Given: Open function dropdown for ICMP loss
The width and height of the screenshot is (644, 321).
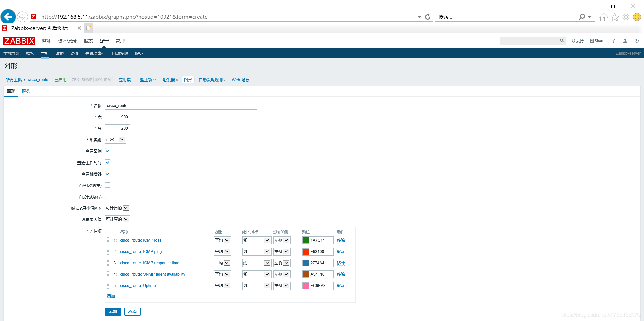Looking at the screenshot, I should [222, 240].
